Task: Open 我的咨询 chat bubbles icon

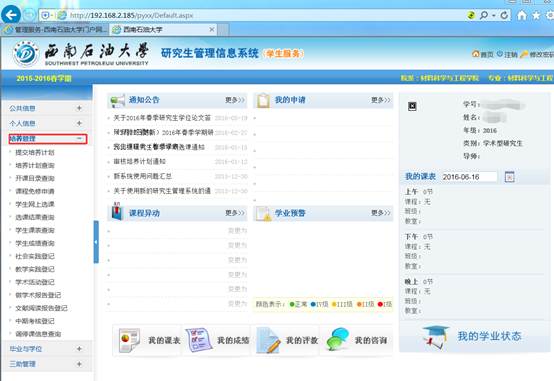Action: tap(338, 339)
